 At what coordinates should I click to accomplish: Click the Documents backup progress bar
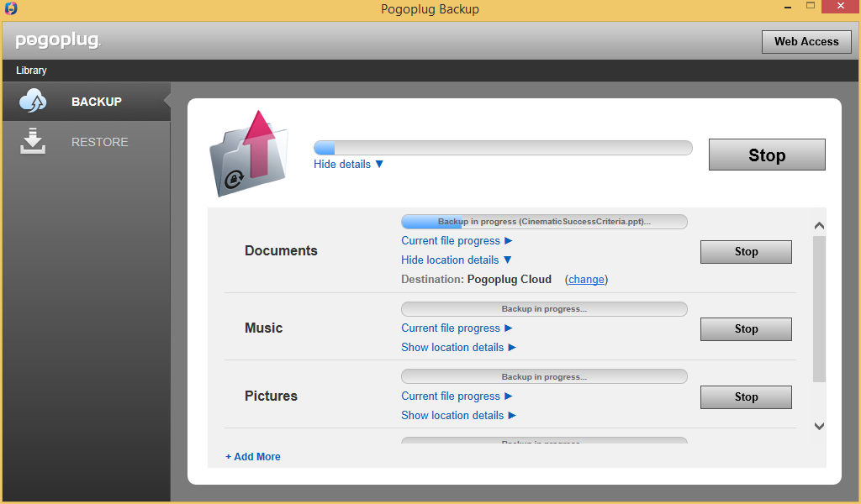544,222
